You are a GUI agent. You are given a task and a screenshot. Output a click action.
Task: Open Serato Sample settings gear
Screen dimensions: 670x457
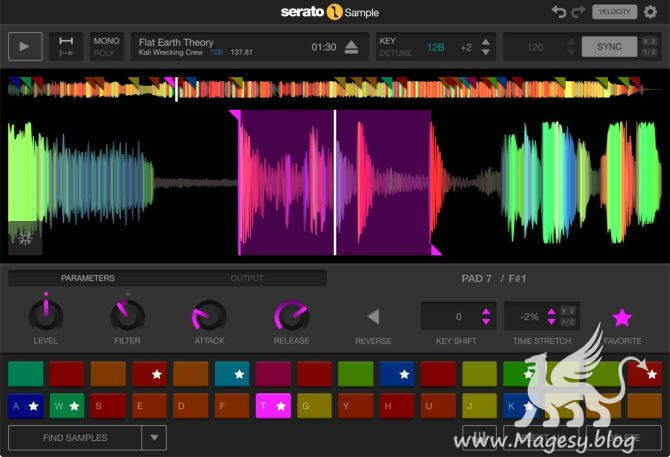pyautogui.click(x=650, y=12)
